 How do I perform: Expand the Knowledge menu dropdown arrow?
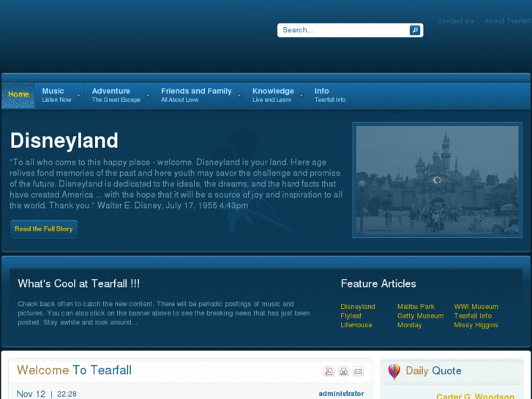tap(301, 95)
